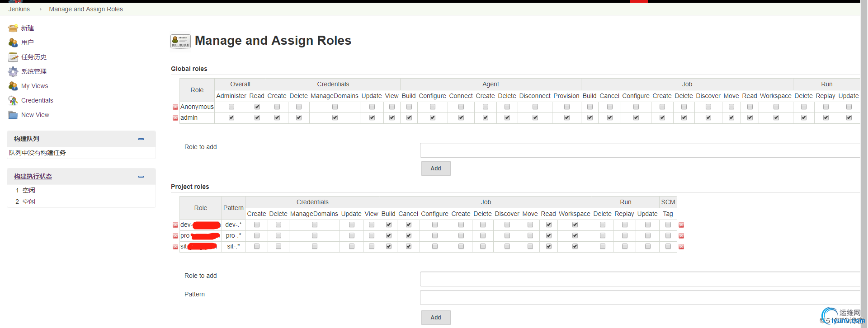Click the 构建执行状态 title link
868x328 pixels.
pyautogui.click(x=33, y=176)
